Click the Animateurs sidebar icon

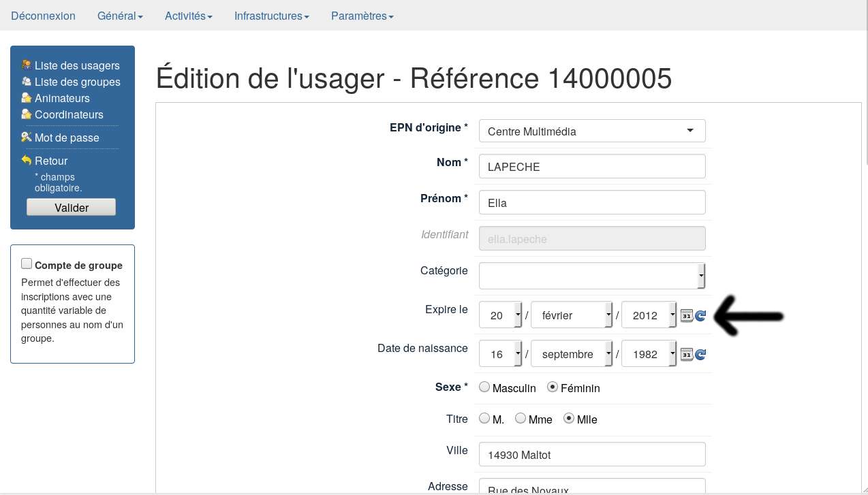click(x=27, y=98)
